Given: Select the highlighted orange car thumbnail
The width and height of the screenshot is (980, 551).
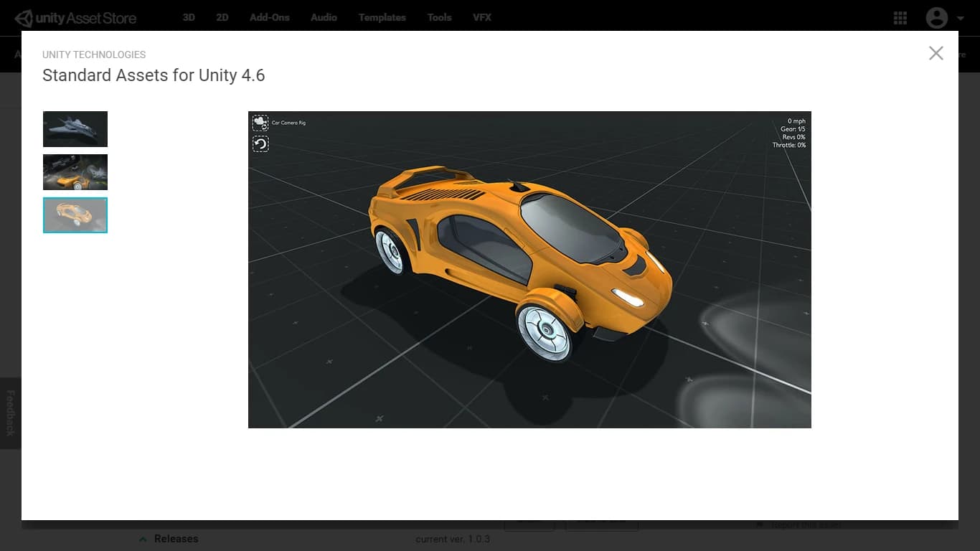Looking at the screenshot, I should click(75, 215).
